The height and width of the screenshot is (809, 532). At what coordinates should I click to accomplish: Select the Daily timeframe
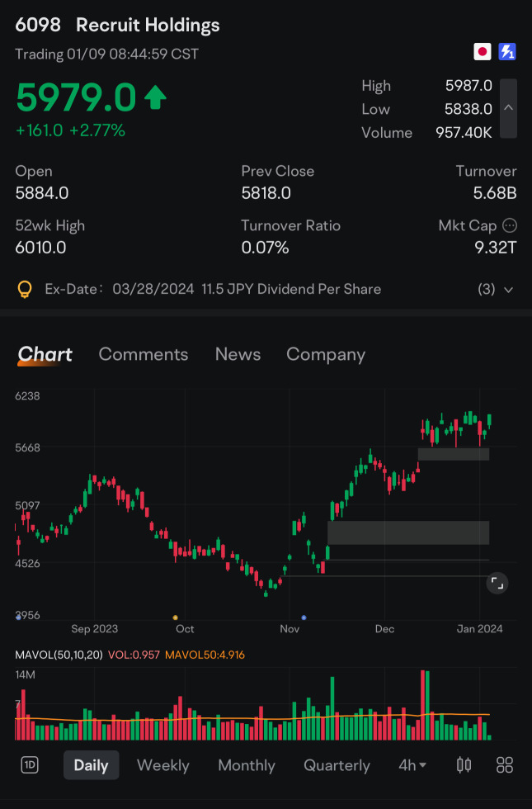[92, 765]
